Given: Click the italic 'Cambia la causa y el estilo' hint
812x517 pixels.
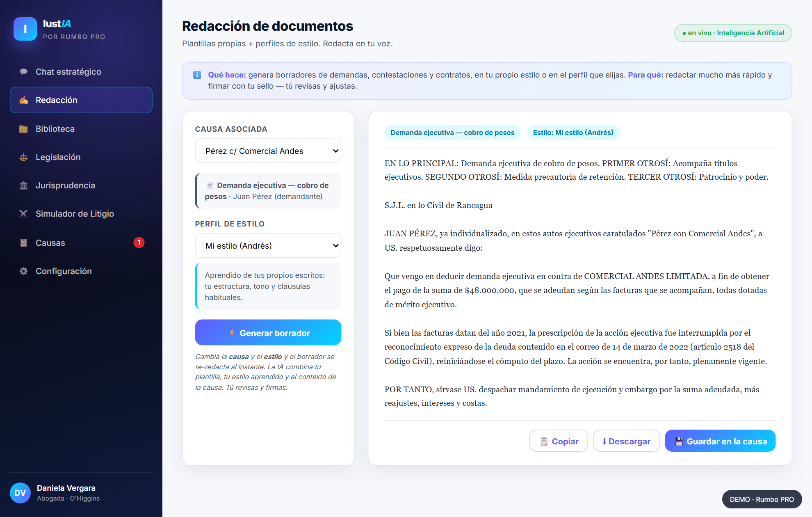Looking at the screenshot, I should (x=266, y=372).
